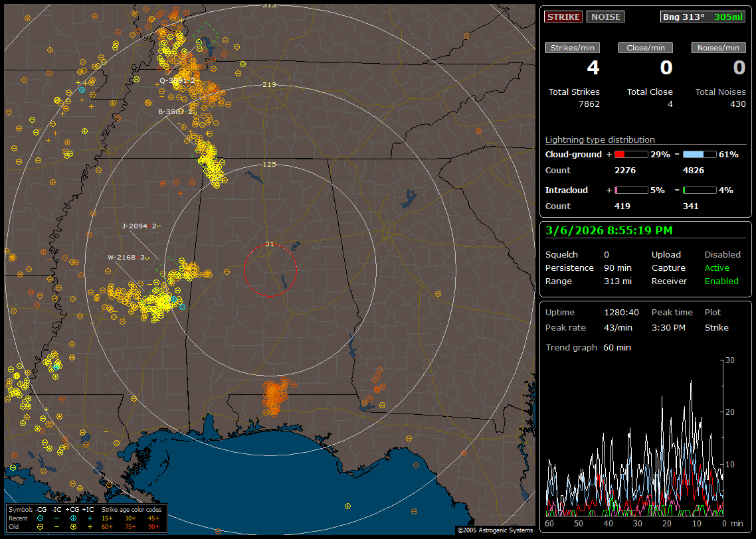Click the Astrogenic Systems copyright text
Viewport: 756px width, 539px height.
(495, 530)
